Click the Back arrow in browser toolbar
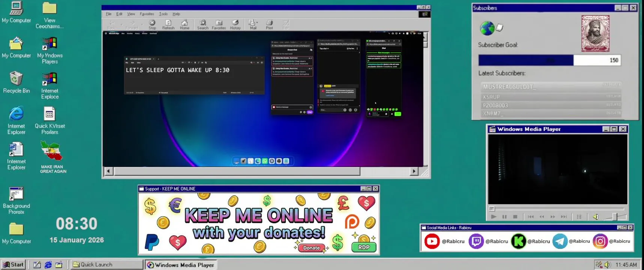 click(111, 25)
